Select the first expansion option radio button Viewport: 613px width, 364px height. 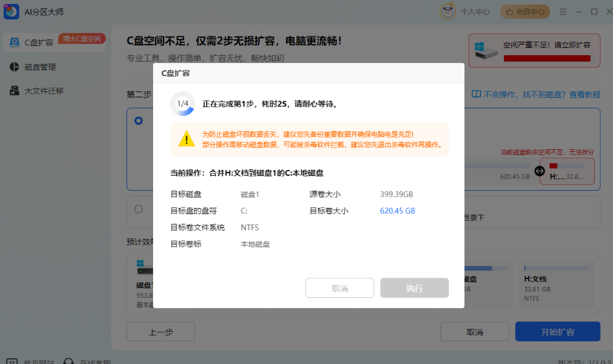coord(138,121)
